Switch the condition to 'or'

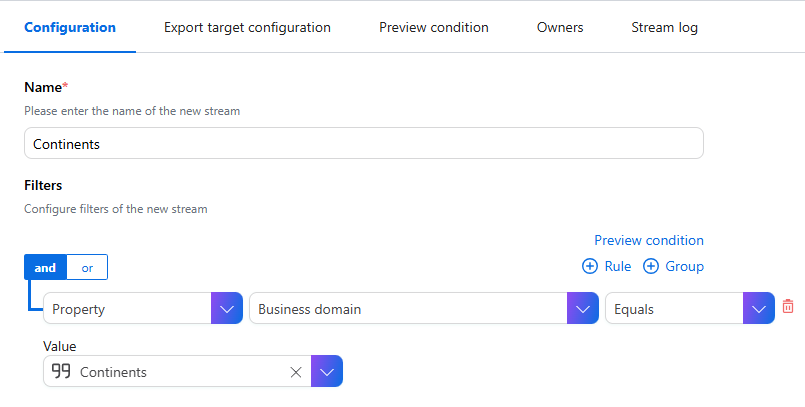point(87,267)
